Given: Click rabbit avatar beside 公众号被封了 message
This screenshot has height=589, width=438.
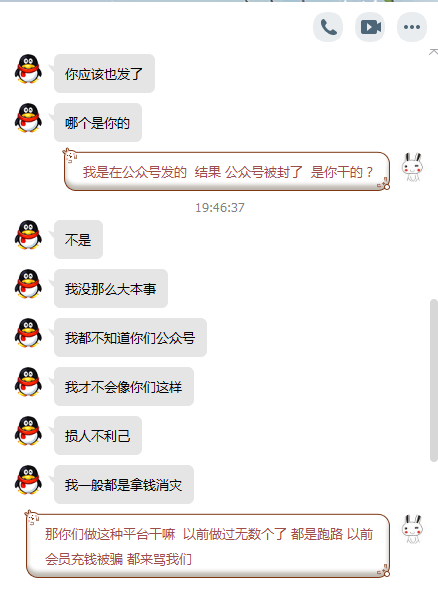Looking at the screenshot, I should click(412, 167).
